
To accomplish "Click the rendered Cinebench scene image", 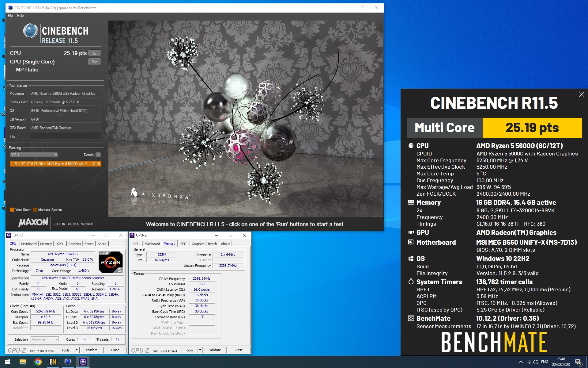I will point(246,119).
